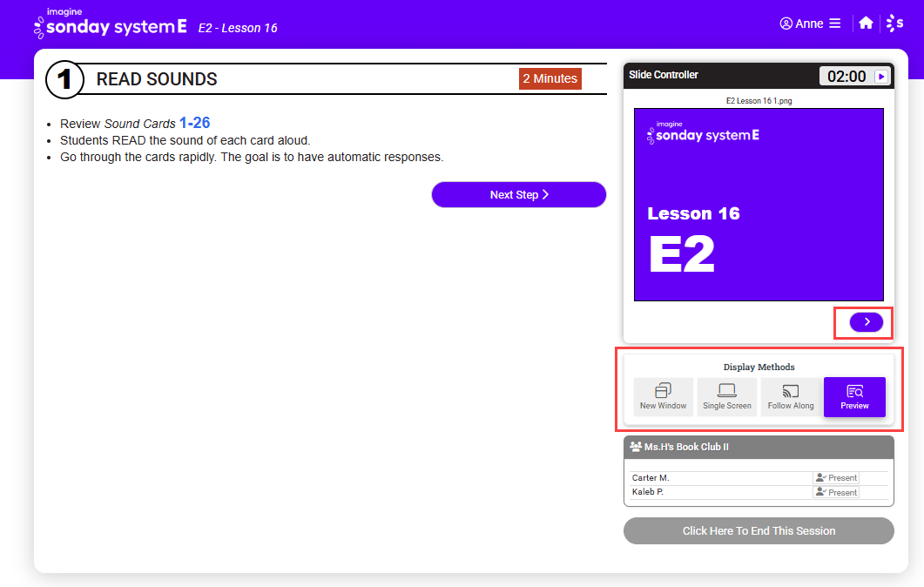Select New Window display method

click(x=663, y=397)
